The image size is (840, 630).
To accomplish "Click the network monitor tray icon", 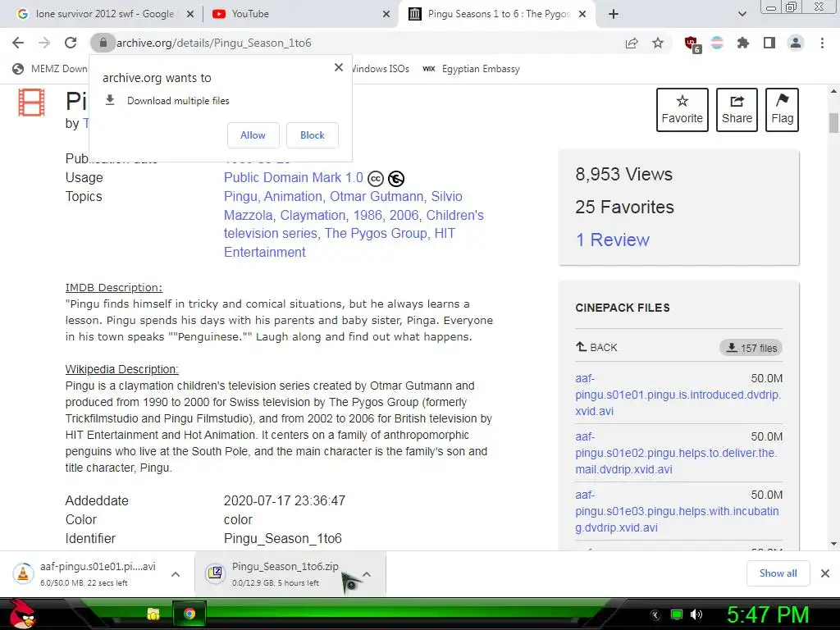I will coord(677,614).
